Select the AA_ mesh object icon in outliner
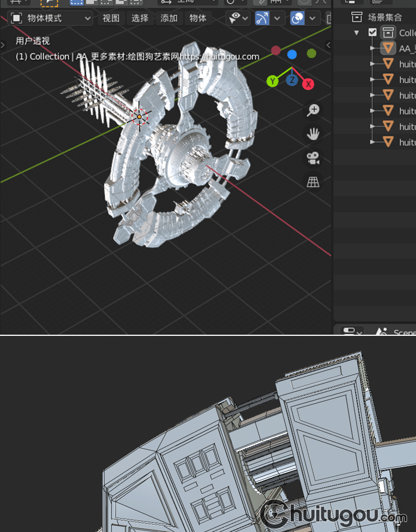Viewport: 416px width, 532px height. coord(388,48)
